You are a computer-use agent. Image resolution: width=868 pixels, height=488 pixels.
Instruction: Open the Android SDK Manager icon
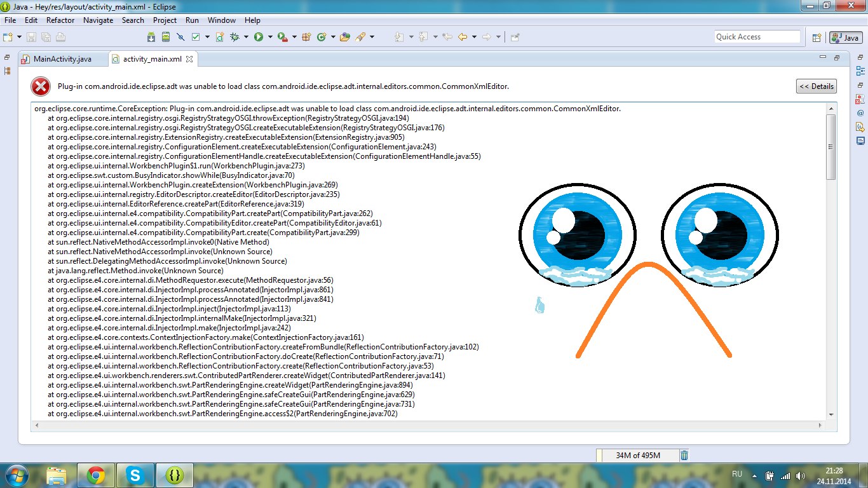tap(151, 37)
